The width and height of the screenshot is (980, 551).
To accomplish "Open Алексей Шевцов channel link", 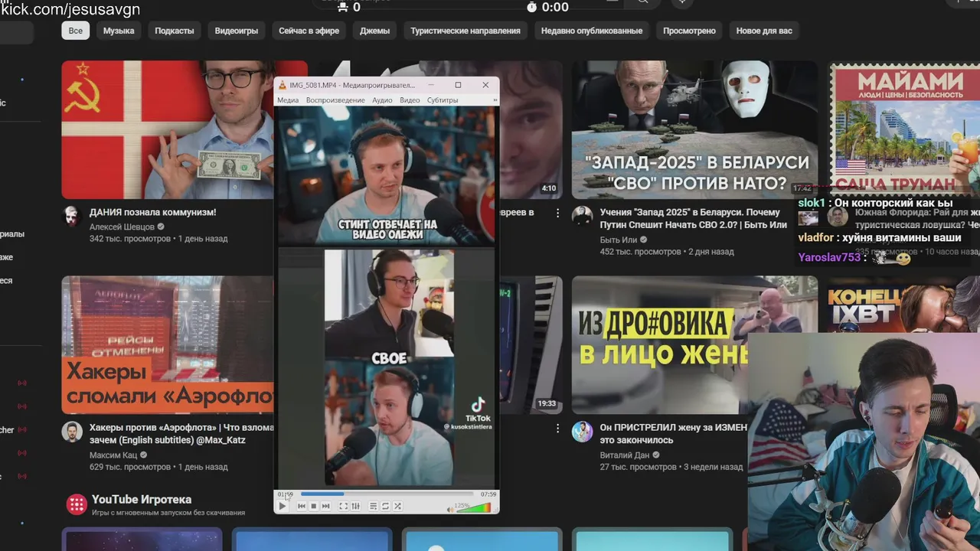I will pos(122,227).
